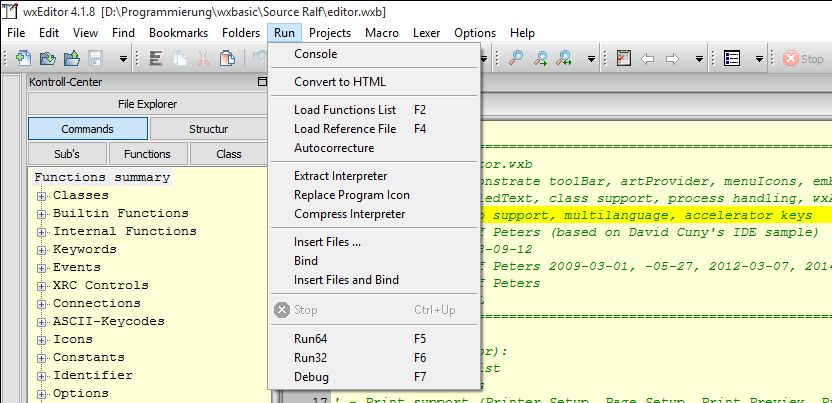Switch to the Structur toggle button
Viewport: 832px width, 403px height.
209,129
